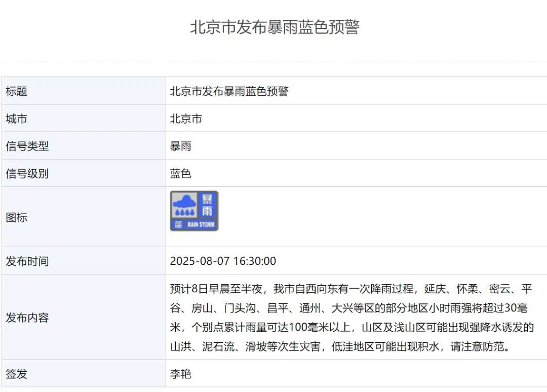Click the signal level value 蓝色

181,173
